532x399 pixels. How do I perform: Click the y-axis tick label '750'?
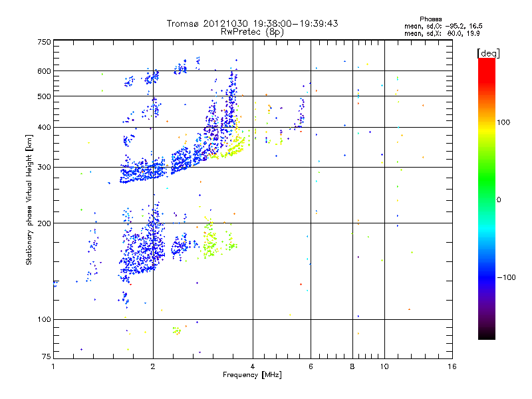44,42
